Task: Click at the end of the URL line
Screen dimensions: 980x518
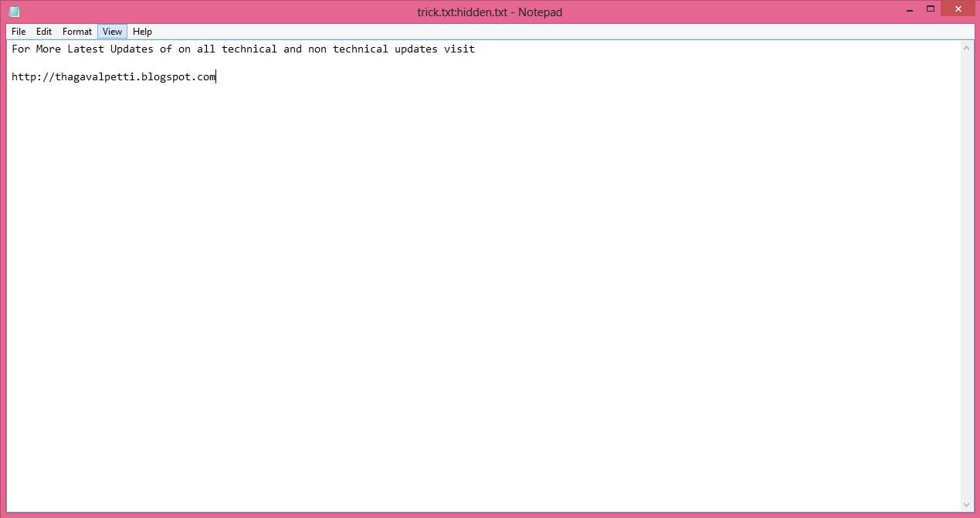Action: pos(216,76)
